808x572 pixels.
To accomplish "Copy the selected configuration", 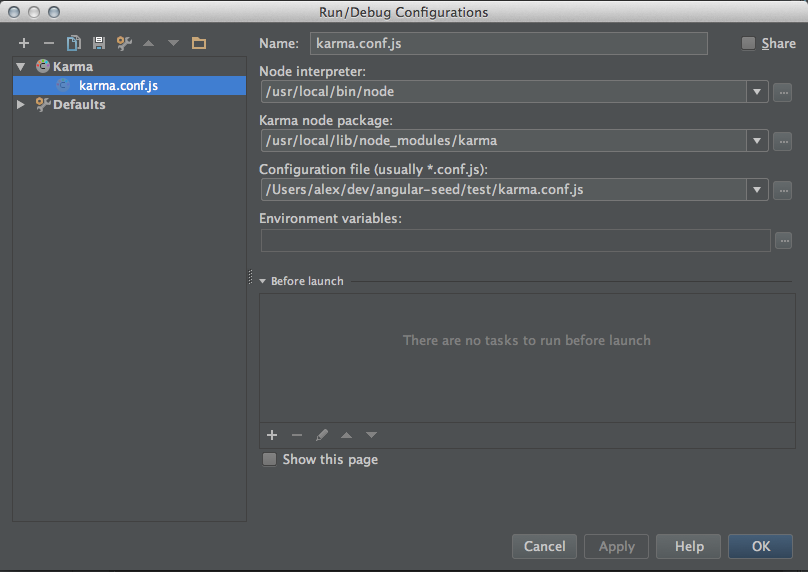I will coord(74,43).
